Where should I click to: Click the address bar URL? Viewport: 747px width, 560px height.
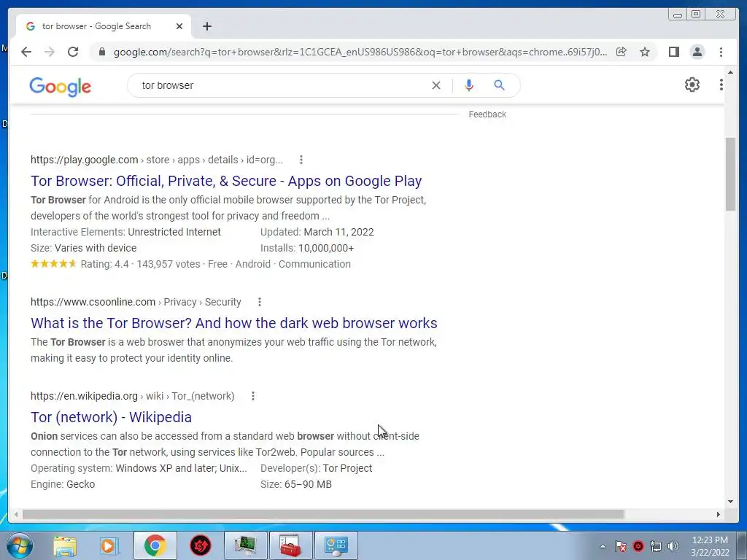(x=360, y=52)
